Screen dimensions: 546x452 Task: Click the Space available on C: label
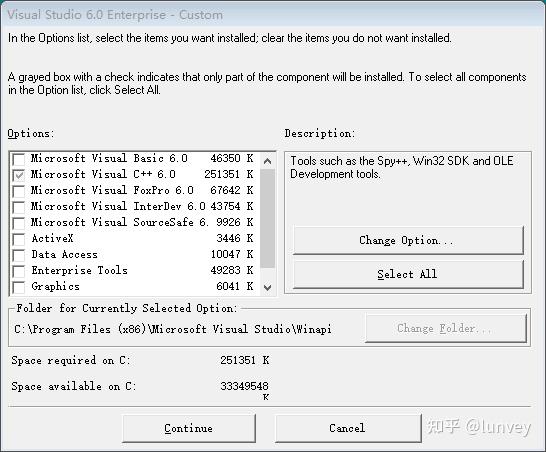(x=73, y=386)
